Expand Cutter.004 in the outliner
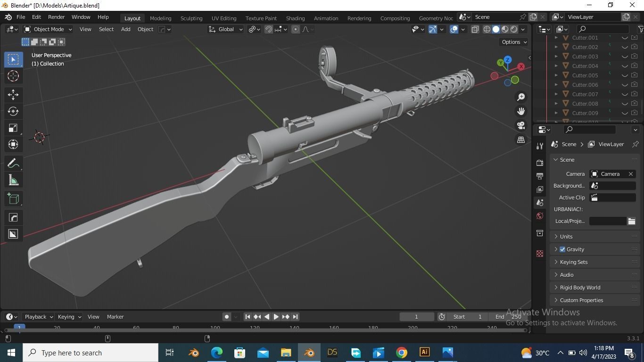The width and height of the screenshot is (644, 362). (556, 66)
